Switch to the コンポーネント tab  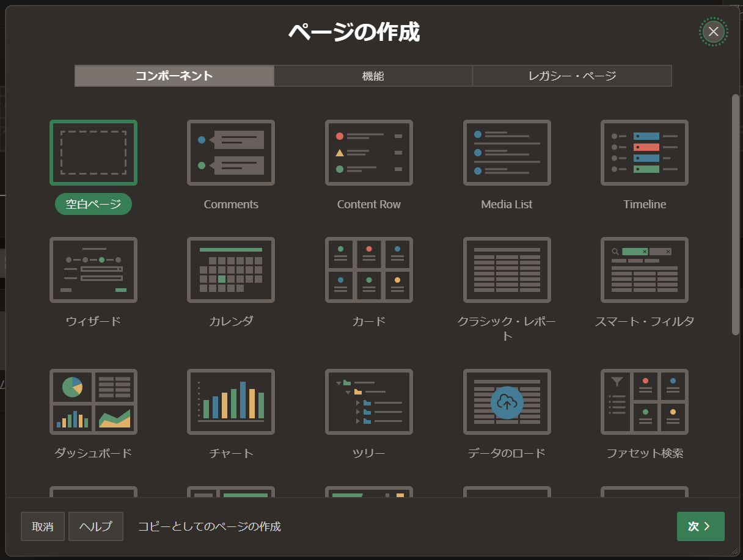174,76
